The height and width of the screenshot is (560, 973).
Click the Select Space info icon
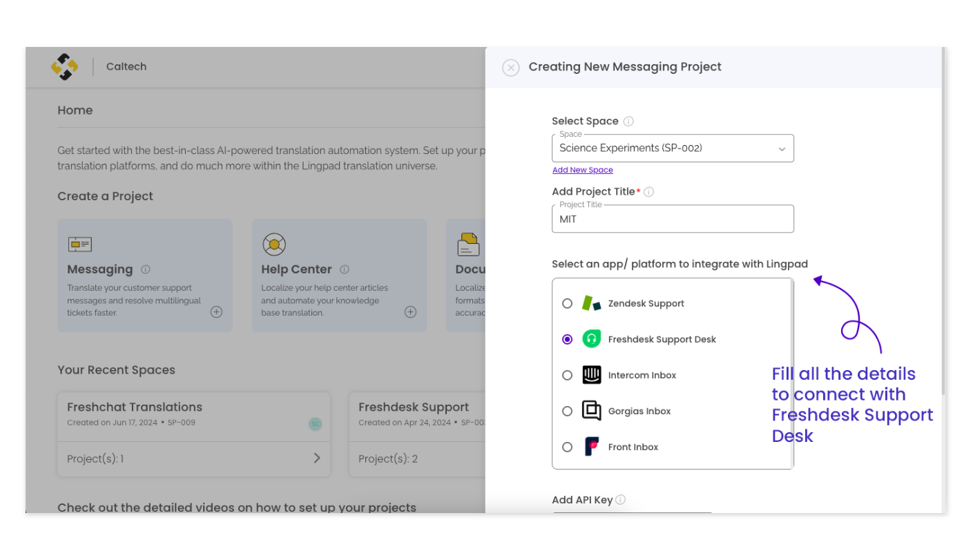coord(628,122)
